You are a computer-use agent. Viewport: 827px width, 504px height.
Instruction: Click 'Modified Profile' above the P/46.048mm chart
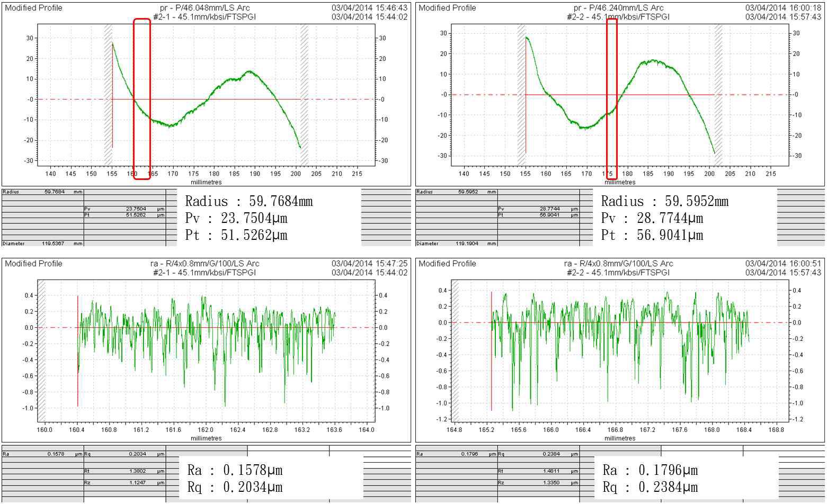[x=33, y=8]
